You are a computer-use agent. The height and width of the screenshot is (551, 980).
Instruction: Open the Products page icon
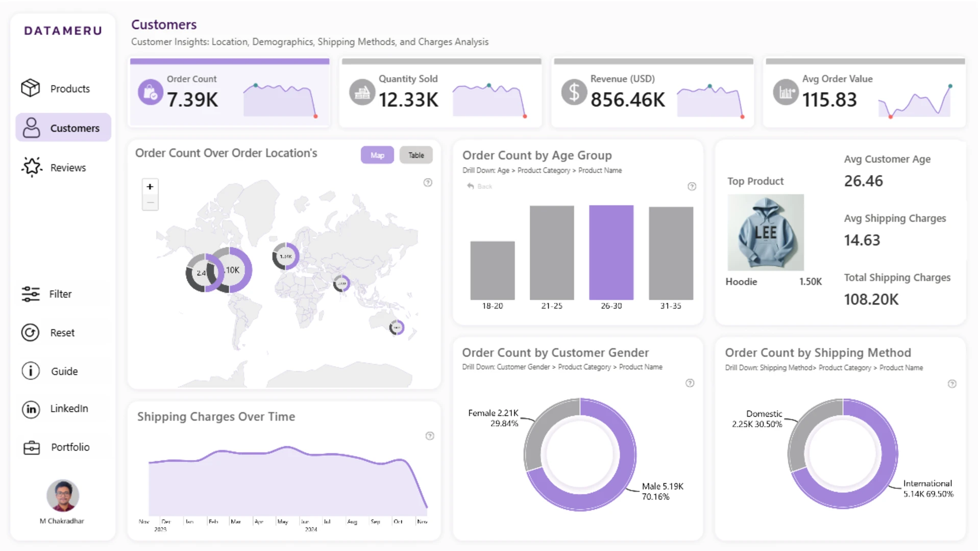(x=31, y=88)
